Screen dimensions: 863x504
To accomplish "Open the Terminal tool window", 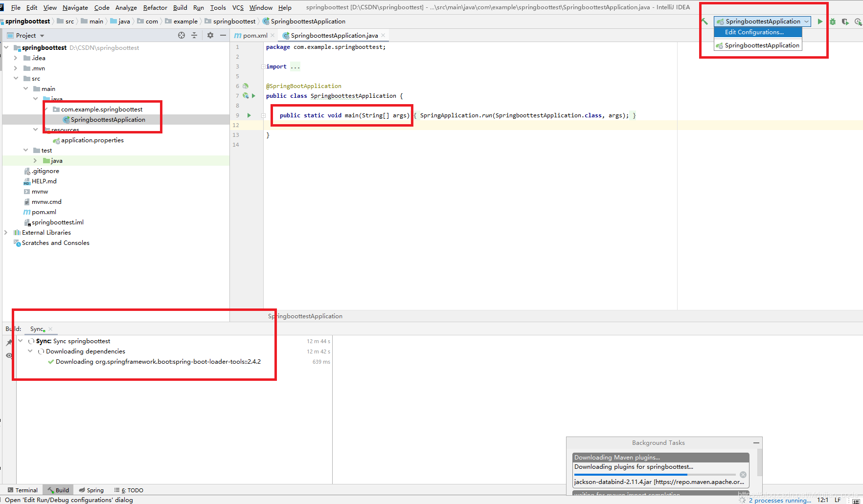I will [23, 490].
